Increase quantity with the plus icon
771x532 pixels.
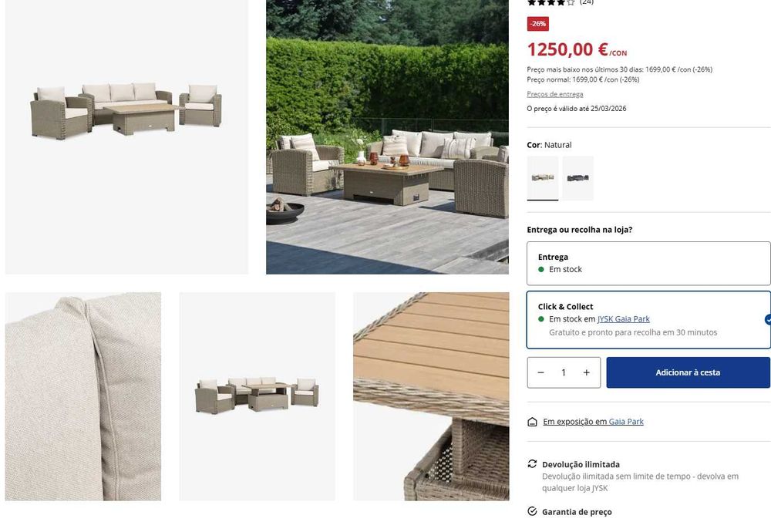(x=587, y=372)
